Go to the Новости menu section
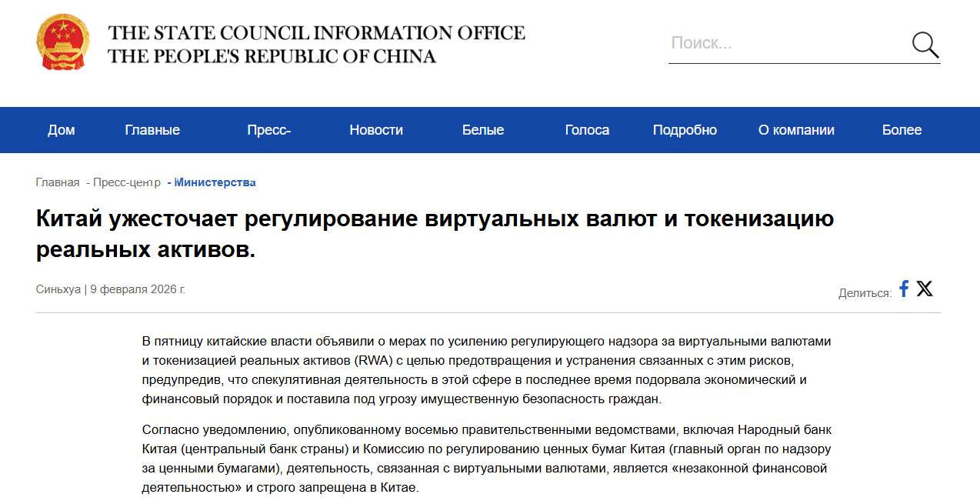The image size is (980, 504). (x=376, y=130)
